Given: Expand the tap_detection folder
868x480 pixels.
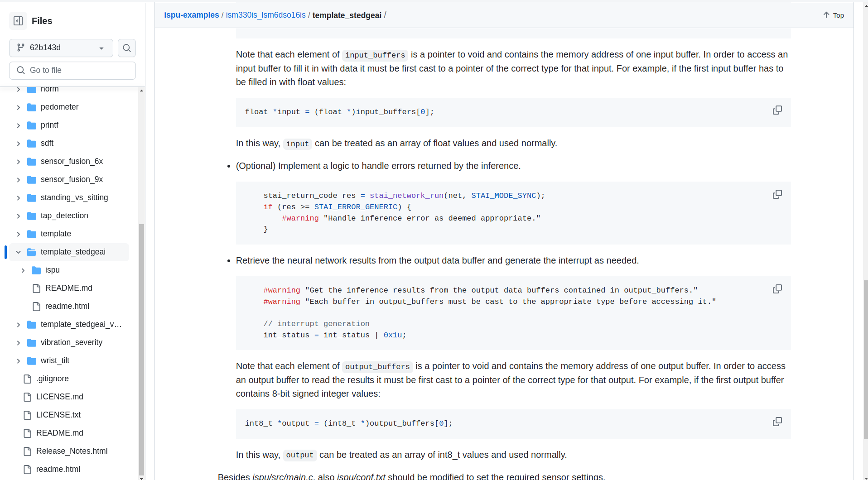Looking at the screenshot, I should 18,216.
